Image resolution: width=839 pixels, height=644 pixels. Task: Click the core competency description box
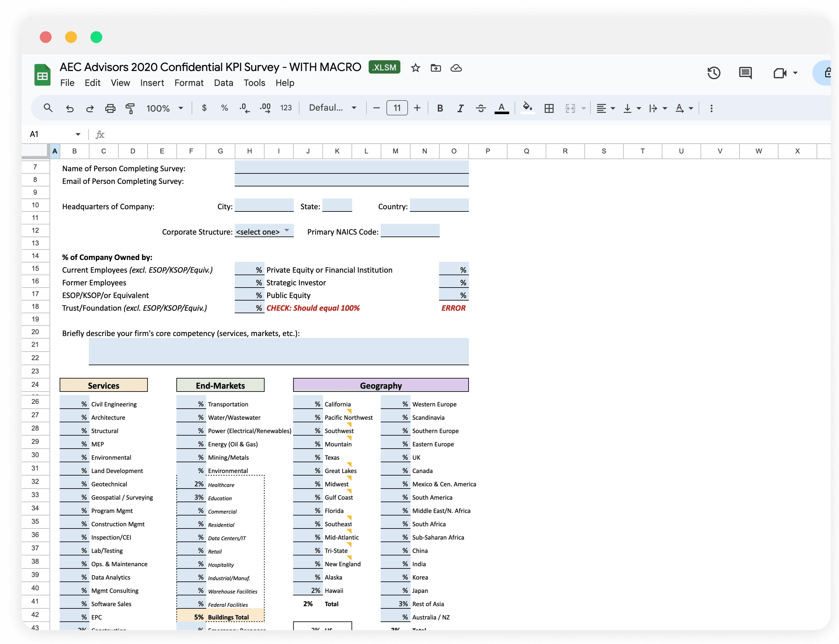279,351
